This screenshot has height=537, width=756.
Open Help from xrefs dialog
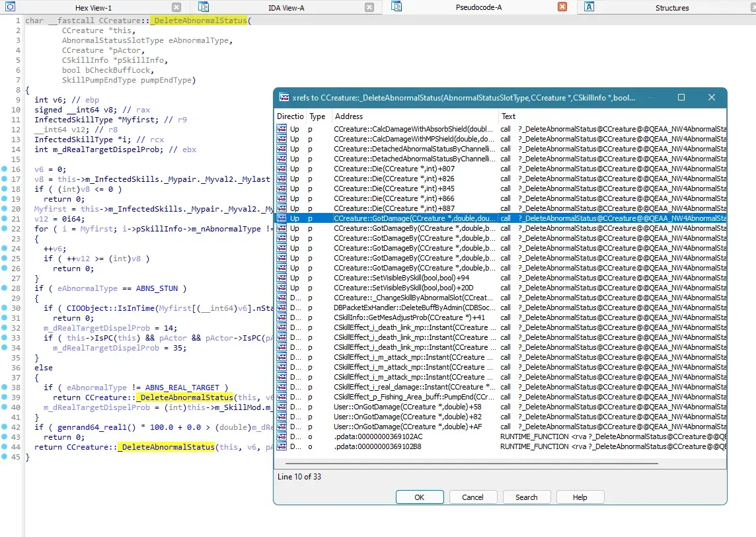tap(580, 497)
